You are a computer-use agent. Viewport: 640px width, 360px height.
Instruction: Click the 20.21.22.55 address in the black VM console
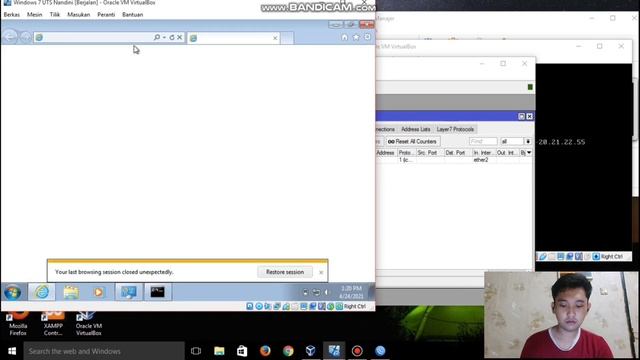pos(562,142)
